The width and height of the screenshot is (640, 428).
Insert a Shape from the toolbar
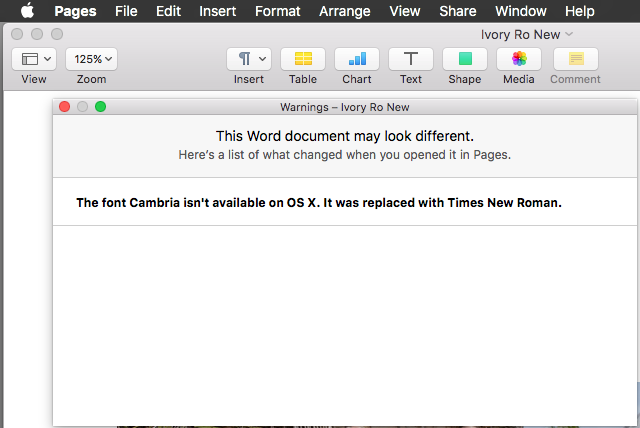(x=465, y=59)
